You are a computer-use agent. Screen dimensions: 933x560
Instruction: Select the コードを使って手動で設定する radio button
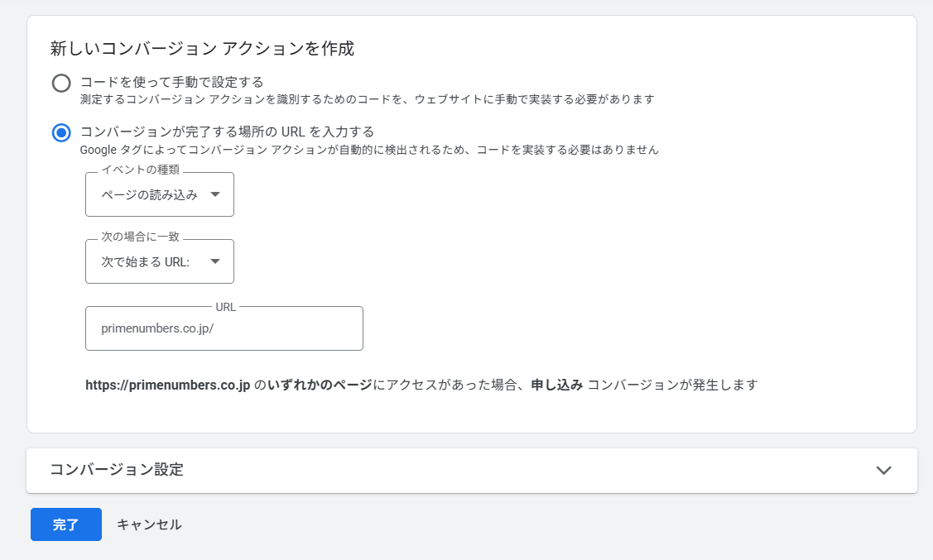pos(61,83)
